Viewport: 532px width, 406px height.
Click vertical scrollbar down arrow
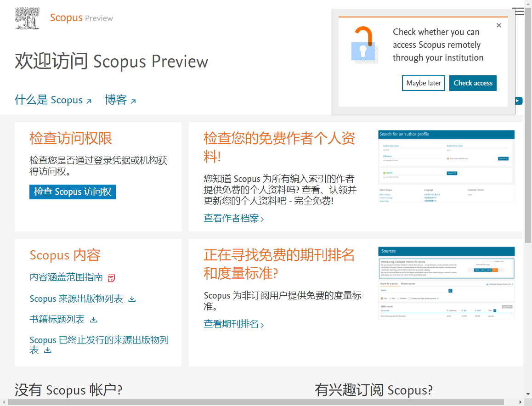528,395
